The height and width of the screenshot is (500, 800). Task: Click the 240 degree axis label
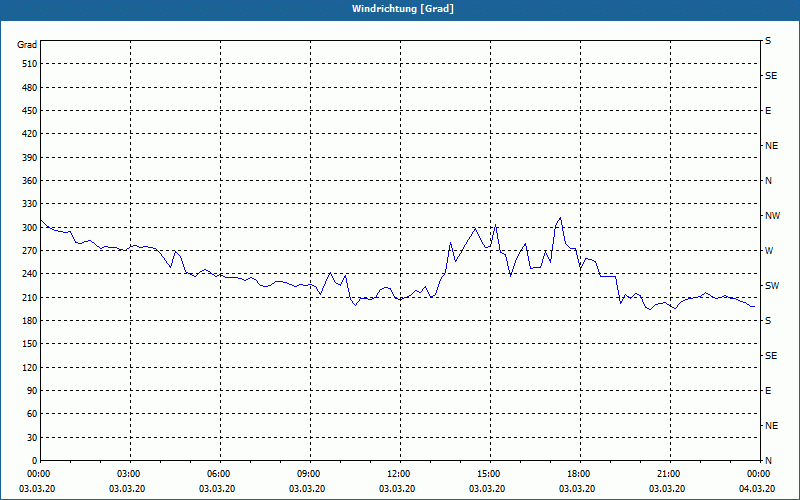point(30,274)
